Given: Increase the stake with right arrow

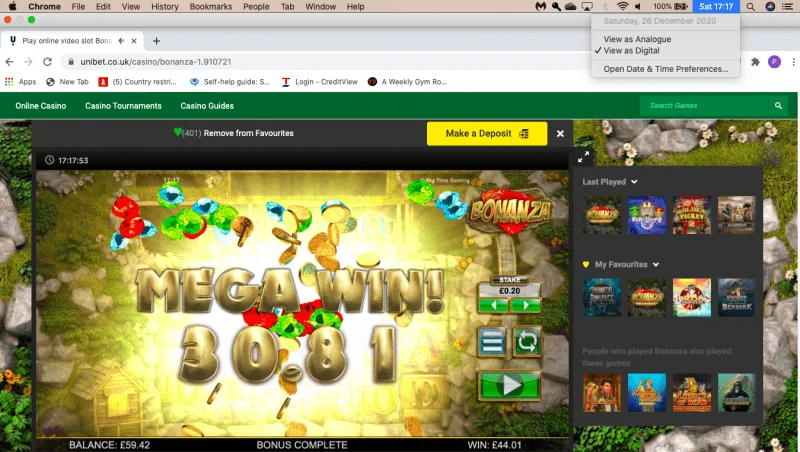Looking at the screenshot, I should (x=526, y=305).
